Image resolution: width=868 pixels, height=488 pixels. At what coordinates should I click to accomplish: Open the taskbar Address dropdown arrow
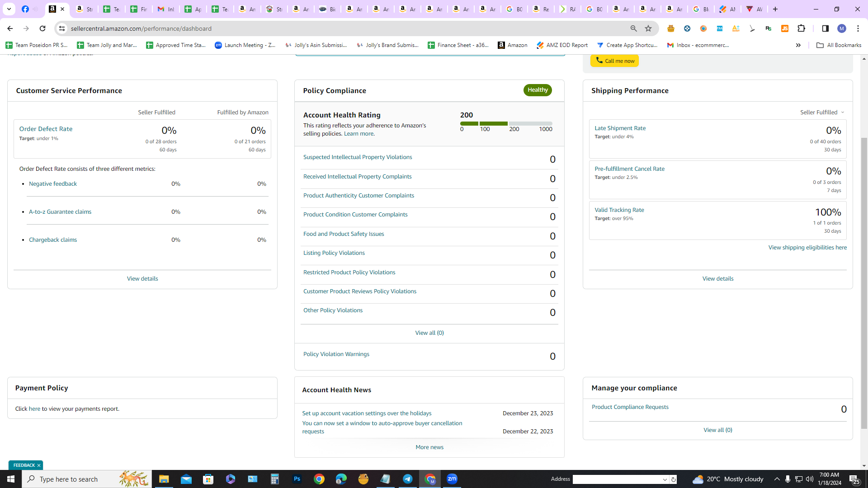pos(665,479)
